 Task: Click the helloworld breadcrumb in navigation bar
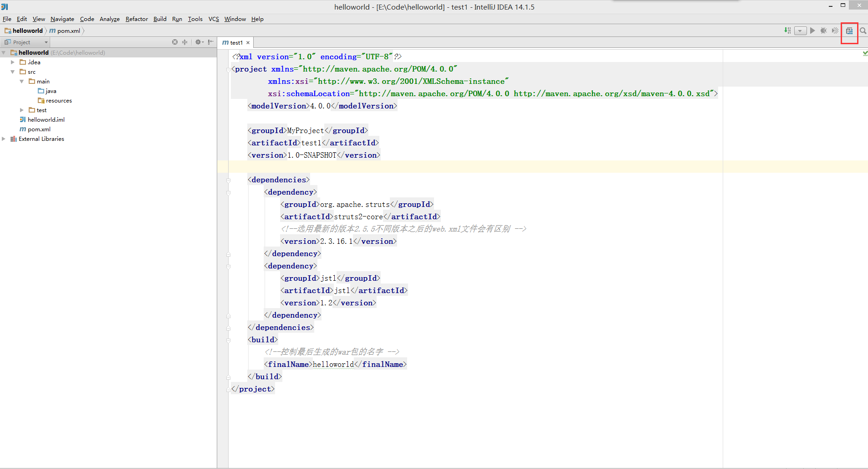coord(24,31)
